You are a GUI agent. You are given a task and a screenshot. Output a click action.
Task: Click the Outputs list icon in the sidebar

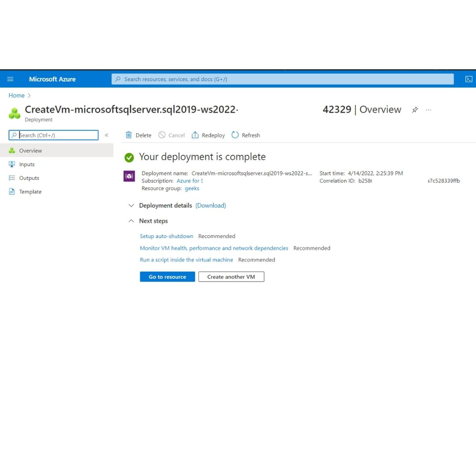pyautogui.click(x=11, y=178)
